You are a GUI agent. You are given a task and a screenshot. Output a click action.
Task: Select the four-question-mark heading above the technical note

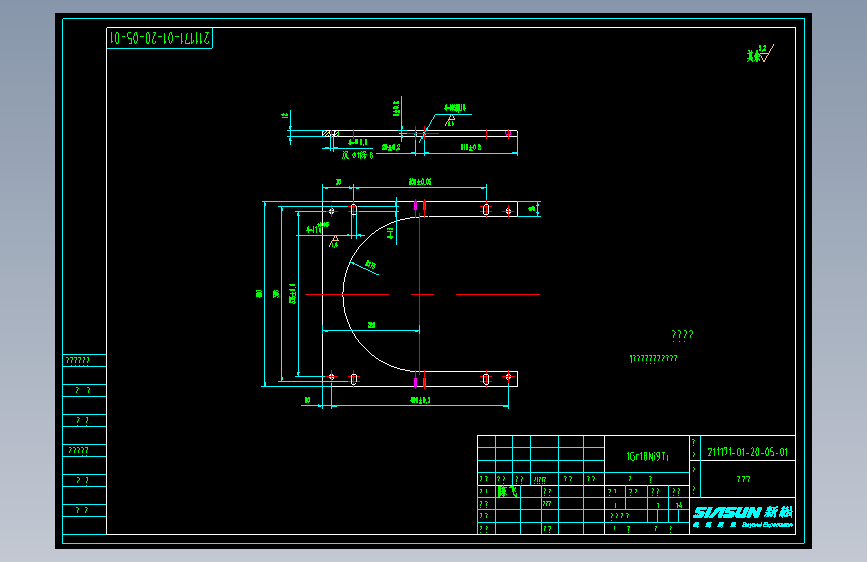(682, 335)
